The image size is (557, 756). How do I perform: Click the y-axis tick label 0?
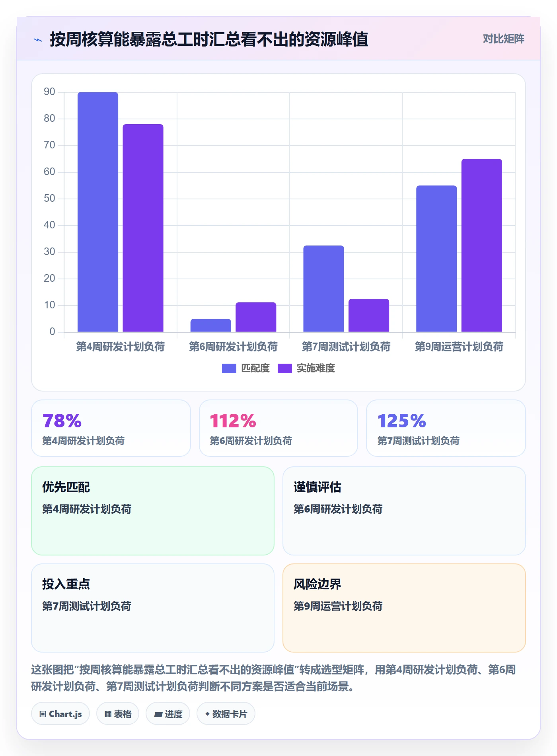[53, 332]
